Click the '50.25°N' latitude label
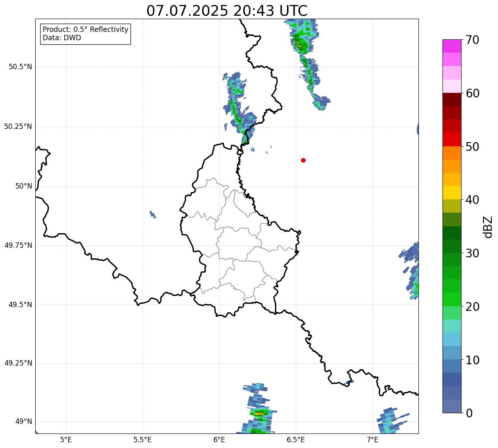This screenshot has height=448, width=498. pyautogui.click(x=18, y=126)
